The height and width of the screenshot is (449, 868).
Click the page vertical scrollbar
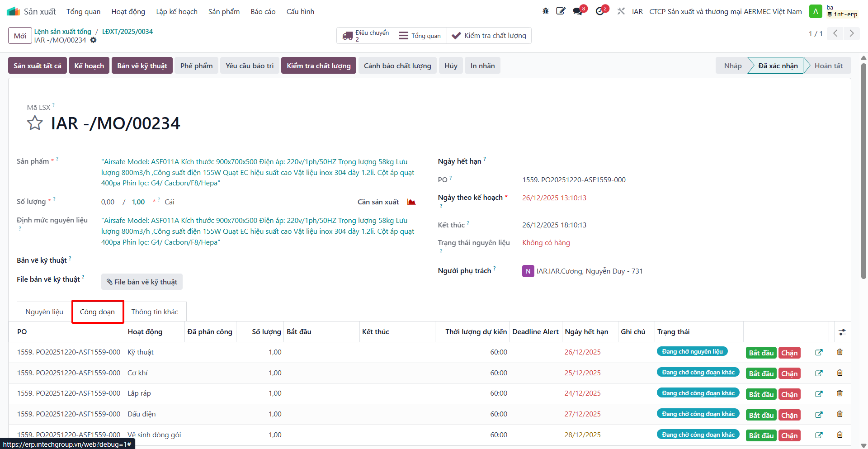click(863, 172)
